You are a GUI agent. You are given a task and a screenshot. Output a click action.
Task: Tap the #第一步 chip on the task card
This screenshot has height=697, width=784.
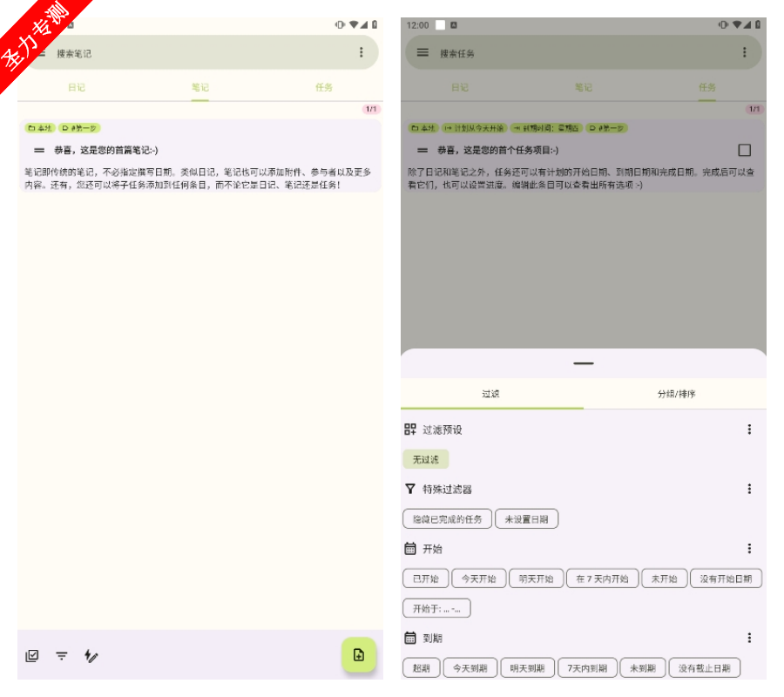click(x=606, y=128)
